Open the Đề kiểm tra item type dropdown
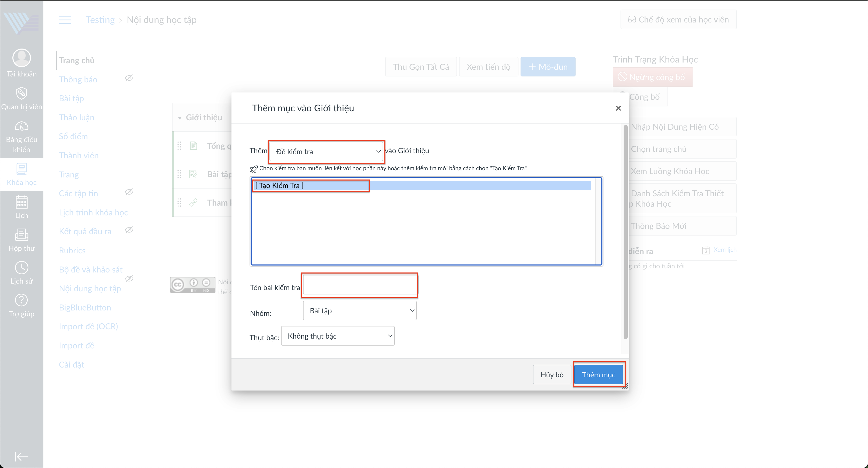 pos(327,152)
